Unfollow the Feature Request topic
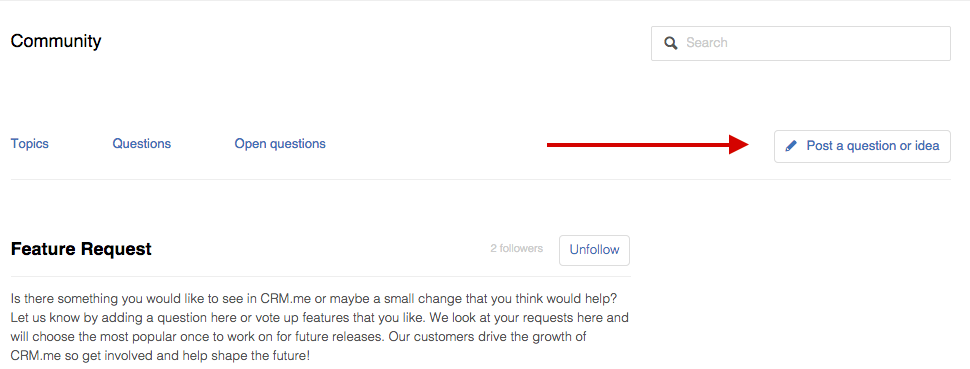Screen dimensions: 970x369 coord(594,250)
